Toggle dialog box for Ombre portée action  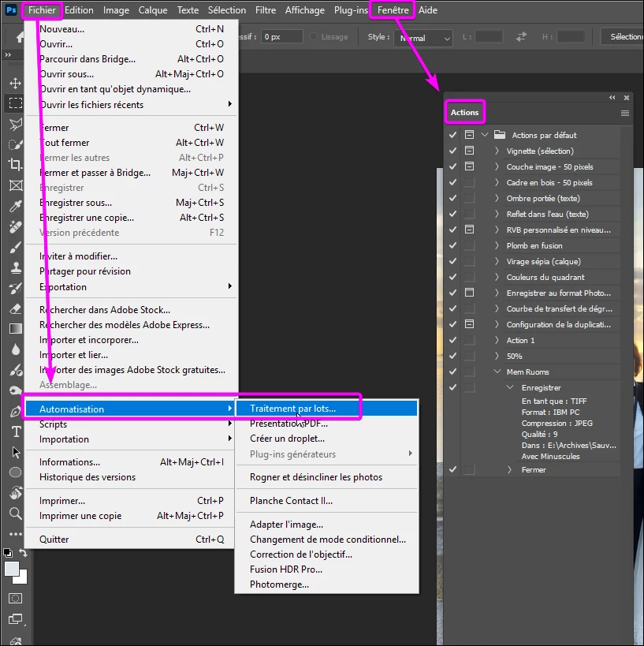[469, 198]
